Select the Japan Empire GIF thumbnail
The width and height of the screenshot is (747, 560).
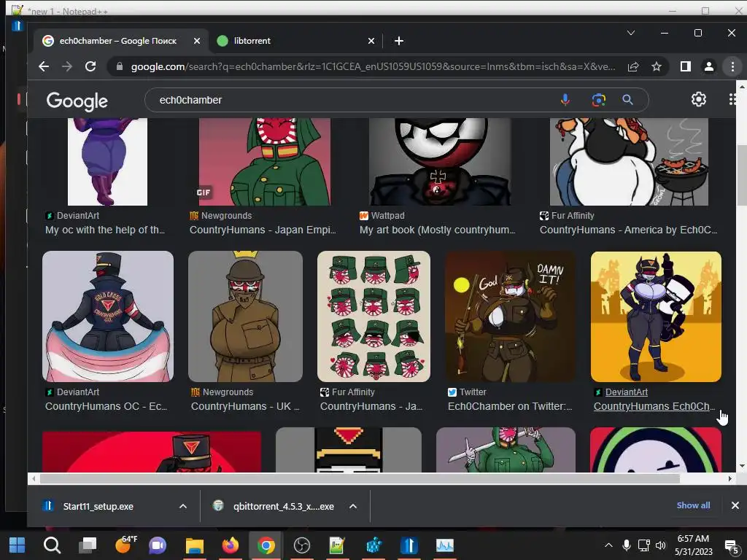pos(264,162)
